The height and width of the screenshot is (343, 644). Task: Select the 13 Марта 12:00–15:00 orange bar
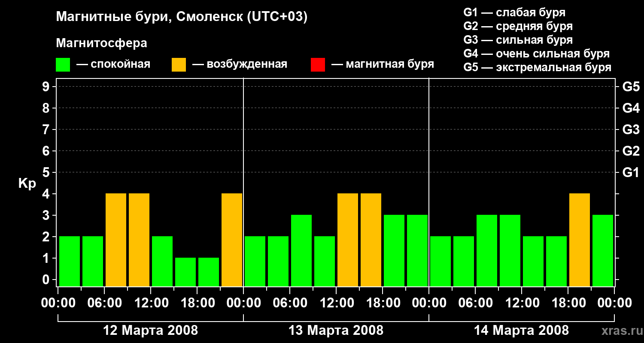coord(348,240)
